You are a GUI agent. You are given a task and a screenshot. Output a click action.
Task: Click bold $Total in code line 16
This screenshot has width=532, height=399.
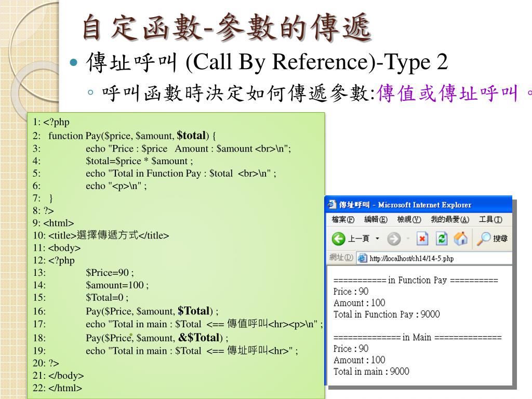[x=193, y=311]
